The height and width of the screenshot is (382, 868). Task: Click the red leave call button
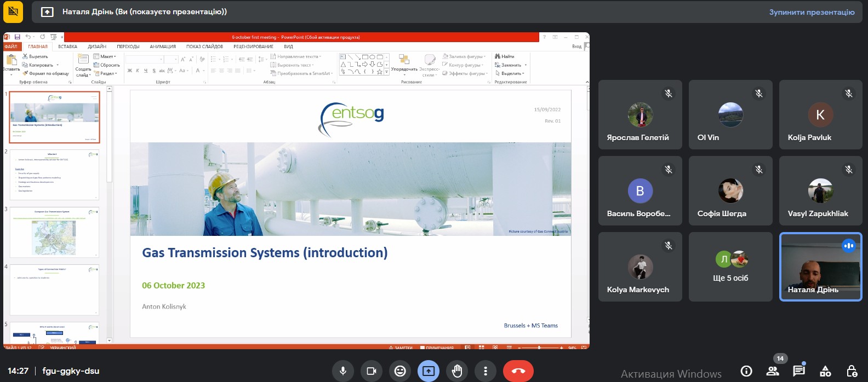pyautogui.click(x=518, y=371)
